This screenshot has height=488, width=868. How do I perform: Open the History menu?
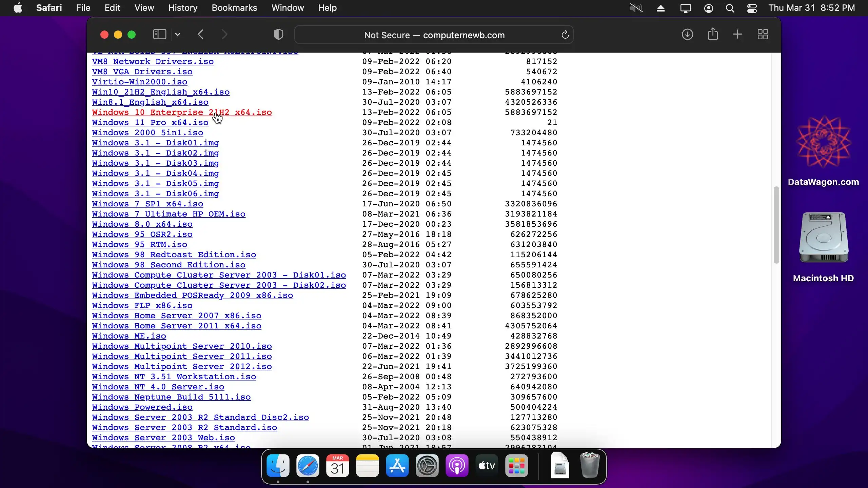point(183,8)
